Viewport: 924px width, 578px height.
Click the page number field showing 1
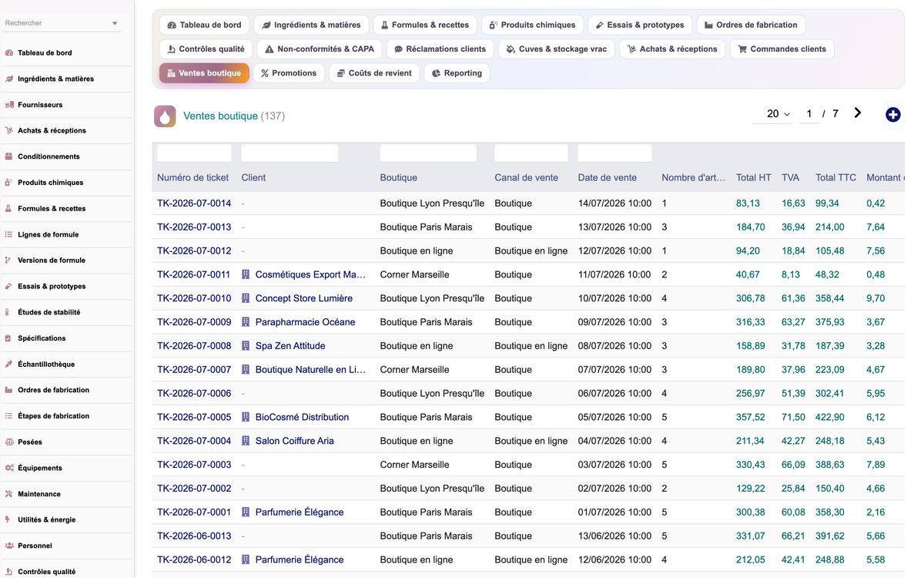[808, 114]
